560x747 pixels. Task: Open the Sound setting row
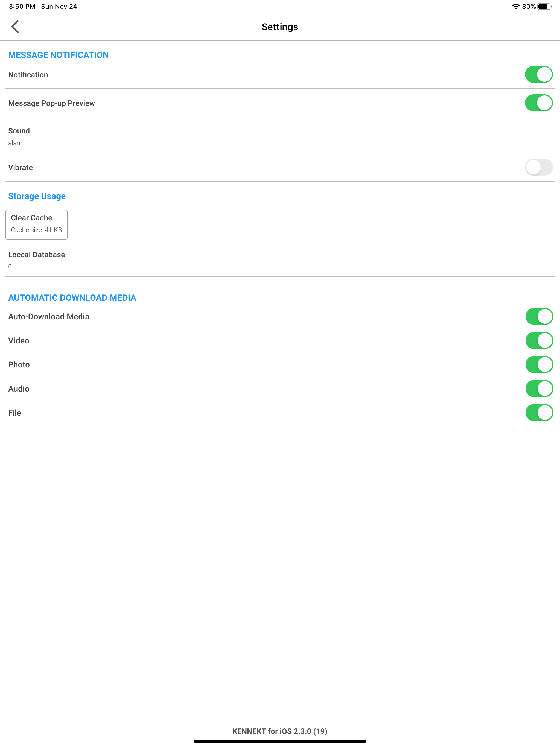point(280,135)
